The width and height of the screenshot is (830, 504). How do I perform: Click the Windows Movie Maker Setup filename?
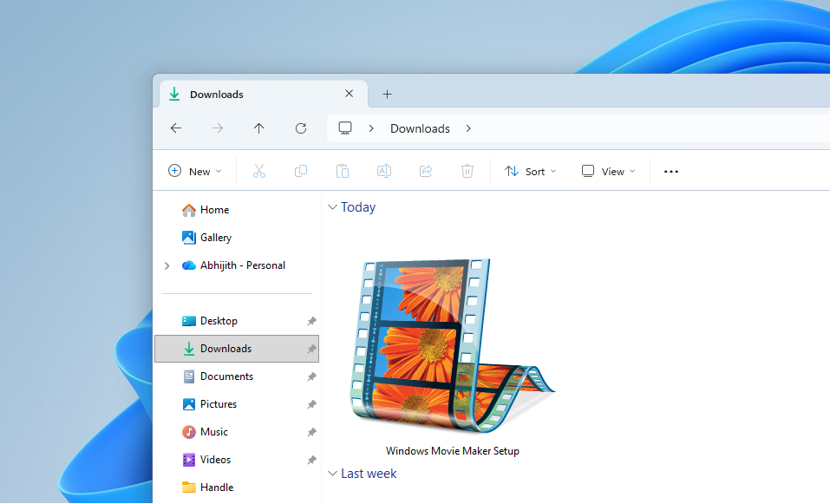pos(453,451)
